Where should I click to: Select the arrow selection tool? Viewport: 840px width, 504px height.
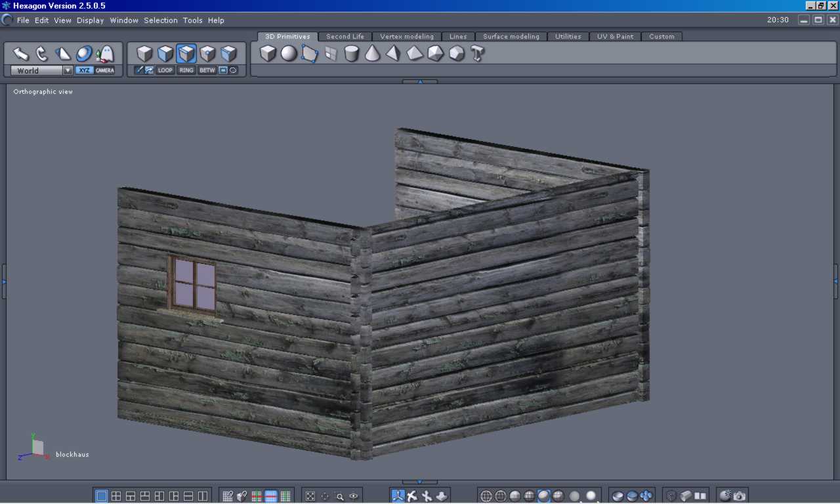(x=21, y=54)
